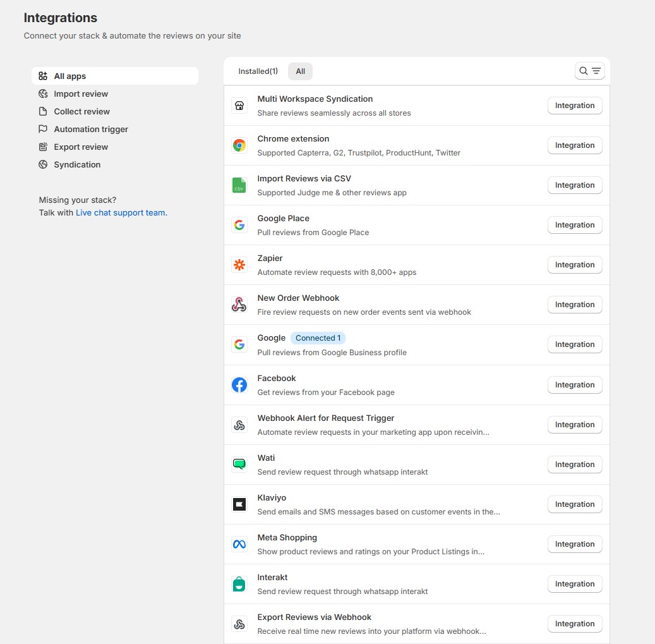Click the Meta Shopping icon

pos(239,544)
